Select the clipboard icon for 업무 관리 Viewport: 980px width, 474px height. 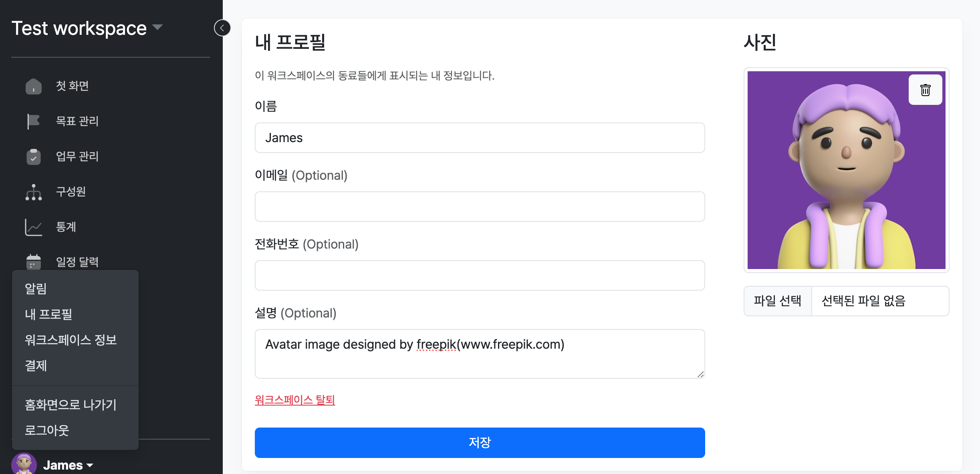click(34, 157)
